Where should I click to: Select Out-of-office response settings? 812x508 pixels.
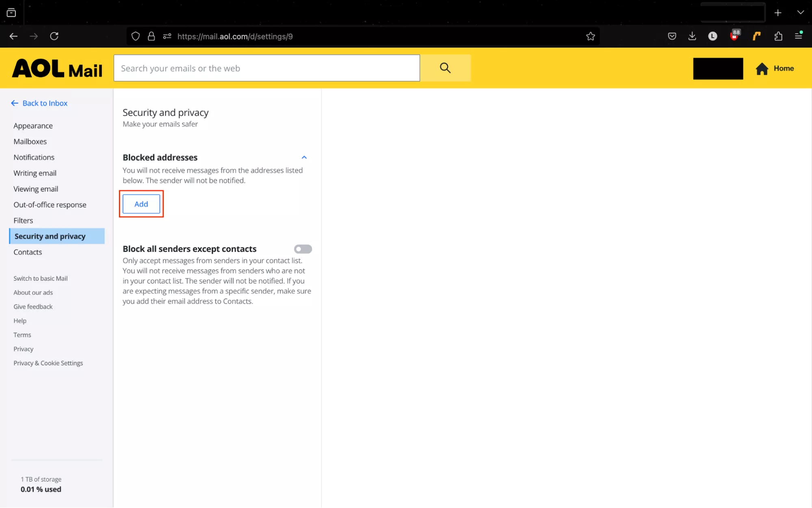pos(50,204)
